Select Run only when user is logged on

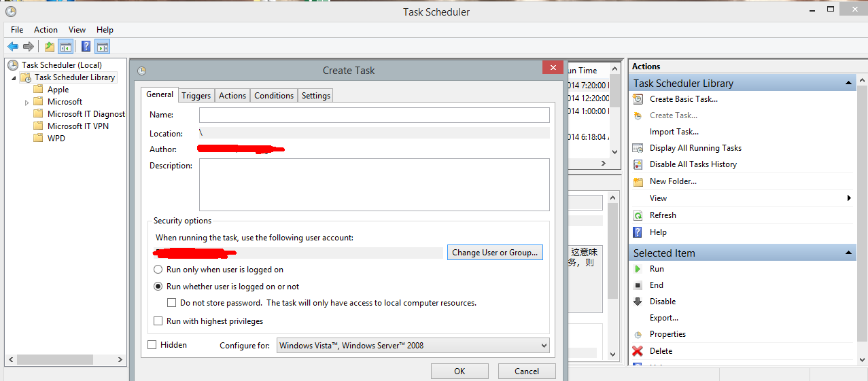tap(158, 270)
